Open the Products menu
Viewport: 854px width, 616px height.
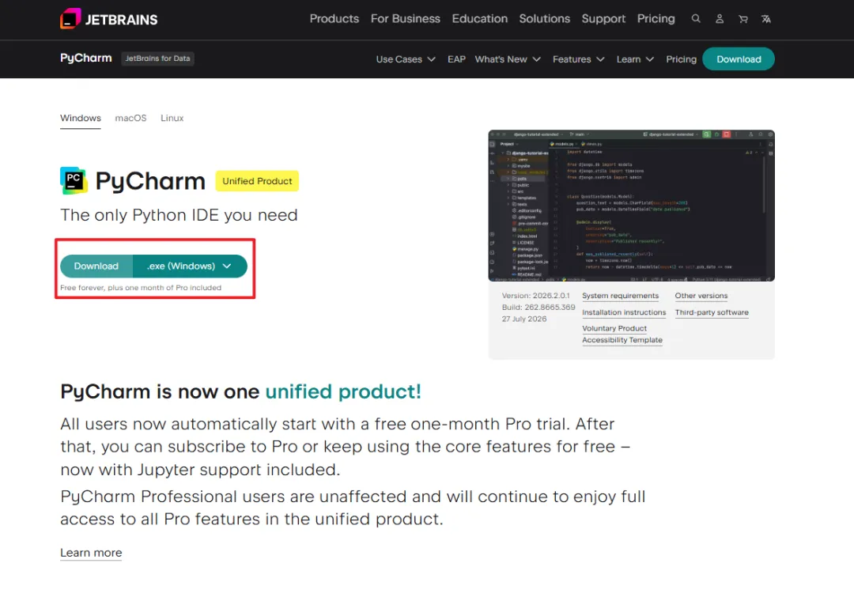[334, 18]
